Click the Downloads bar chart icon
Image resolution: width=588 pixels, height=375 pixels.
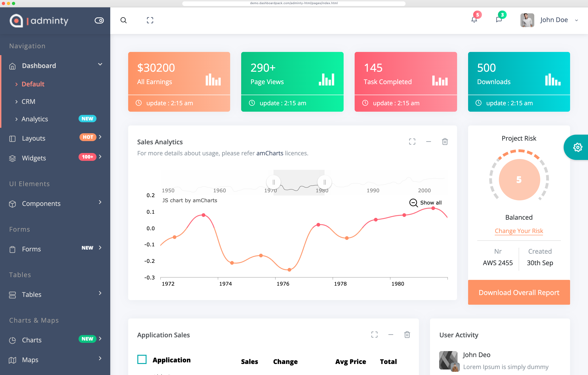[553, 80]
